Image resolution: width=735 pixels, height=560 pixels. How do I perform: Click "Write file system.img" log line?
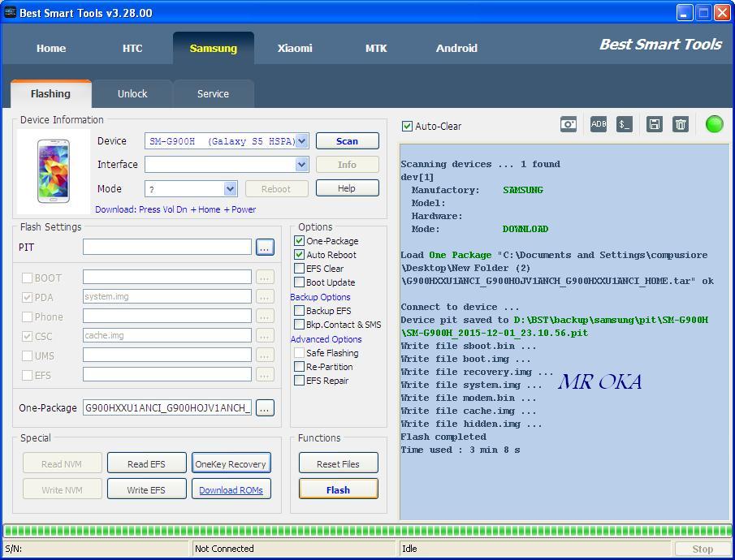[x=470, y=385]
